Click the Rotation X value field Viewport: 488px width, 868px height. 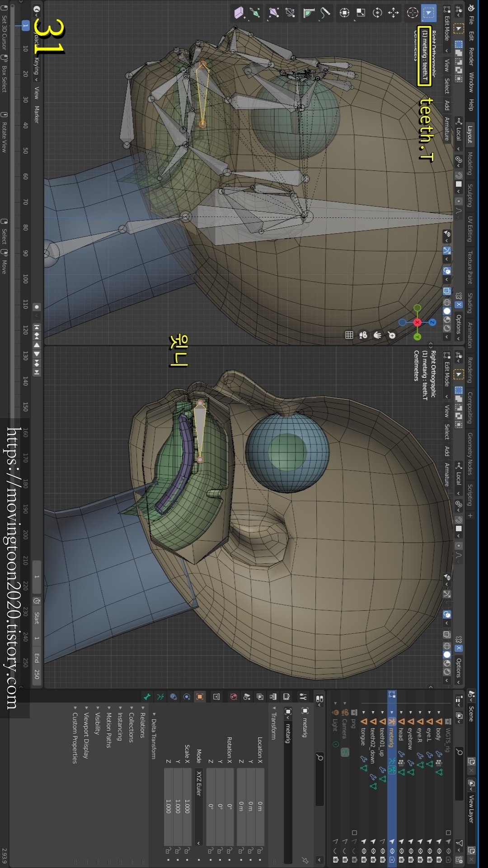point(230,807)
